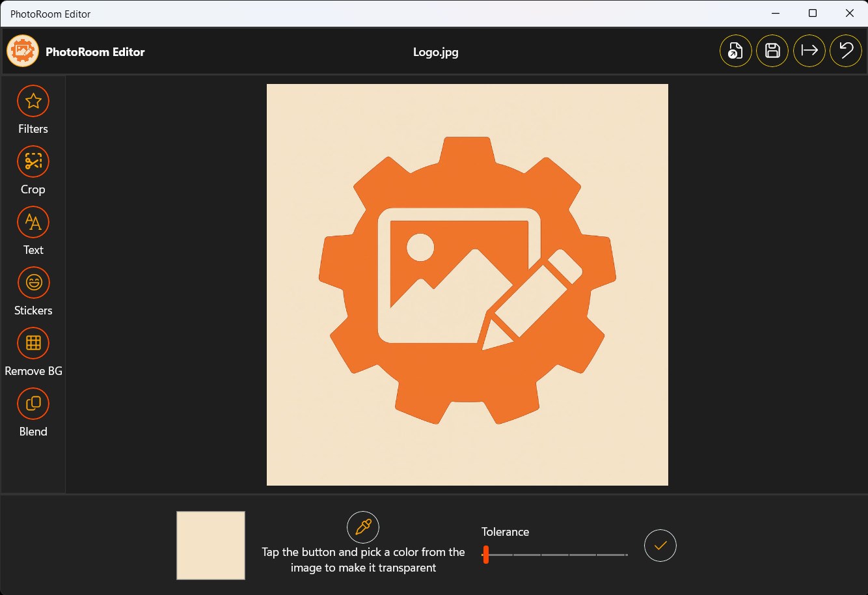This screenshot has width=868, height=595.
Task: Confirm the background removal with the checkmark
Action: 660,546
